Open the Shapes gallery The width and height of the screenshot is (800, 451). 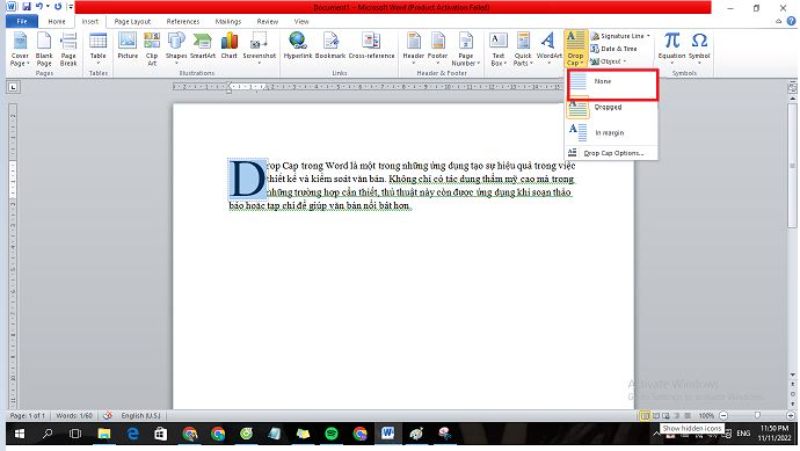(x=176, y=48)
